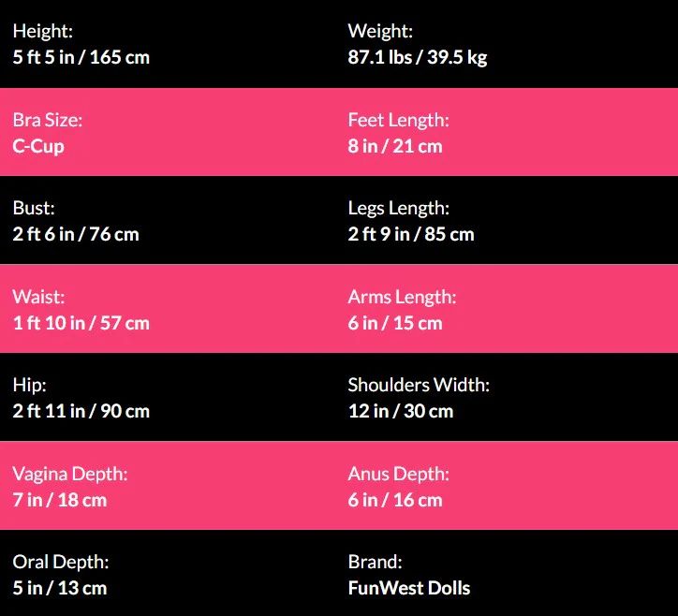Select the 2 ft 9 in / 85 cm value
The width and height of the screenshot is (678, 616).
coord(411,234)
